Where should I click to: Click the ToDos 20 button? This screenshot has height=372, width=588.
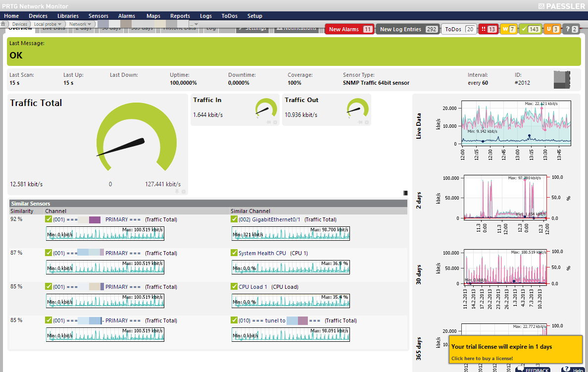[459, 29]
